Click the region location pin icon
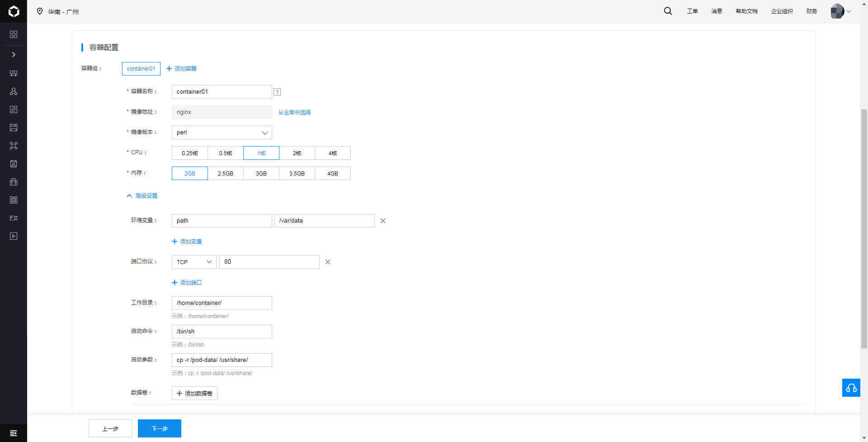This screenshot has width=868, height=442. click(40, 11)
